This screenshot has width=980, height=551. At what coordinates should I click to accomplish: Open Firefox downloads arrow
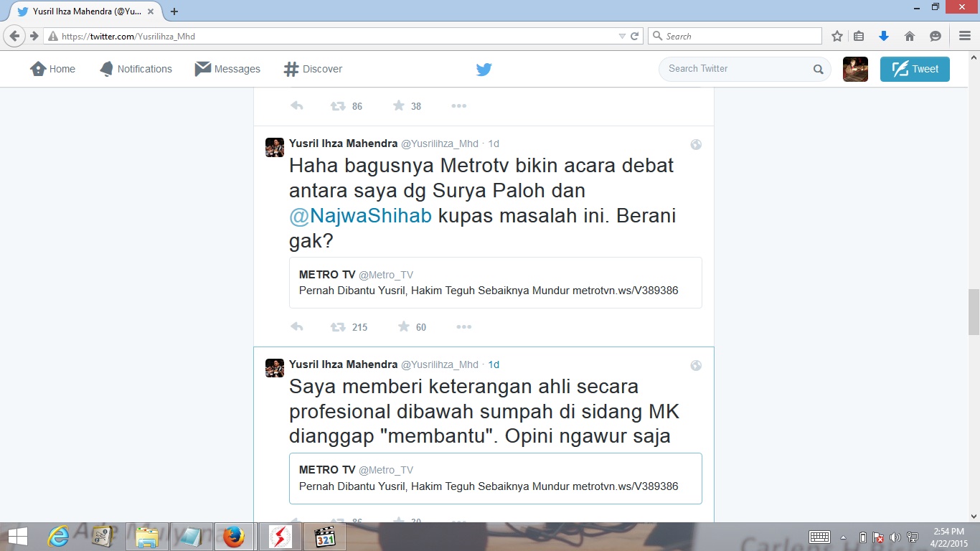884,36
